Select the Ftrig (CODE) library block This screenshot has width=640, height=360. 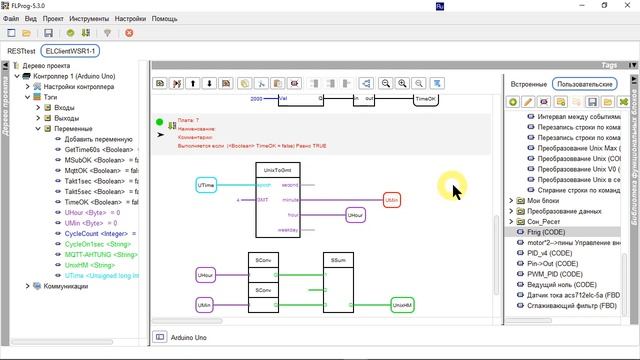(546, 232)
